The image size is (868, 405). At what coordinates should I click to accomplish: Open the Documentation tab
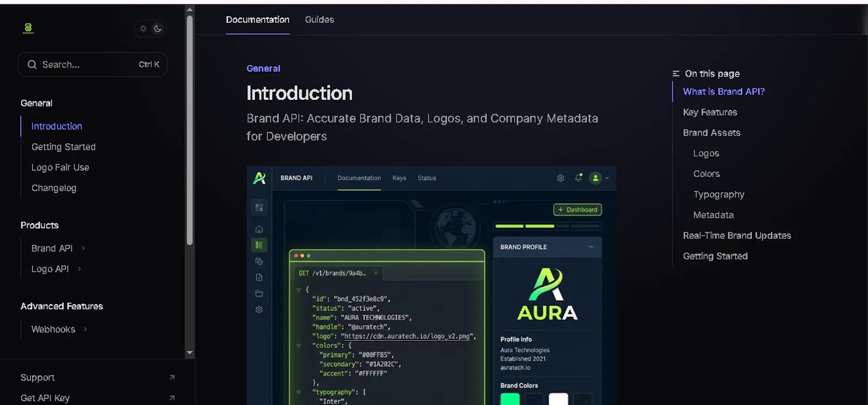(258, 20)
